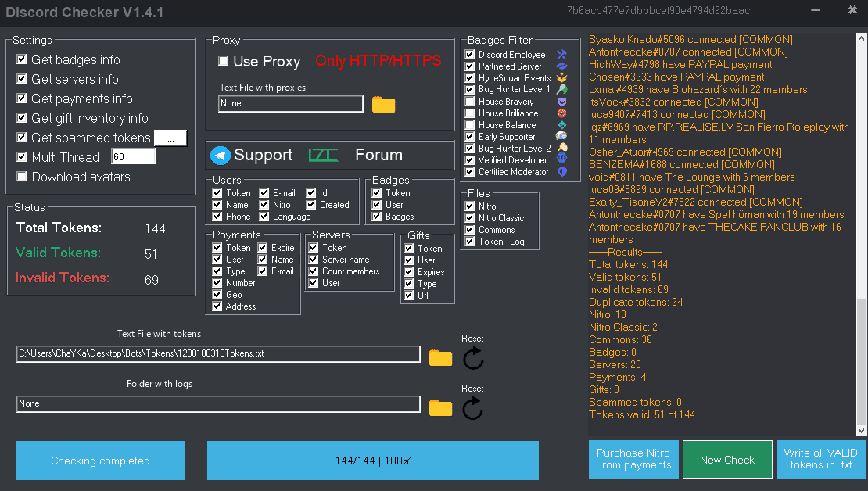
Task: Toggle Users Phone checkbox
Action: (217, 217)
